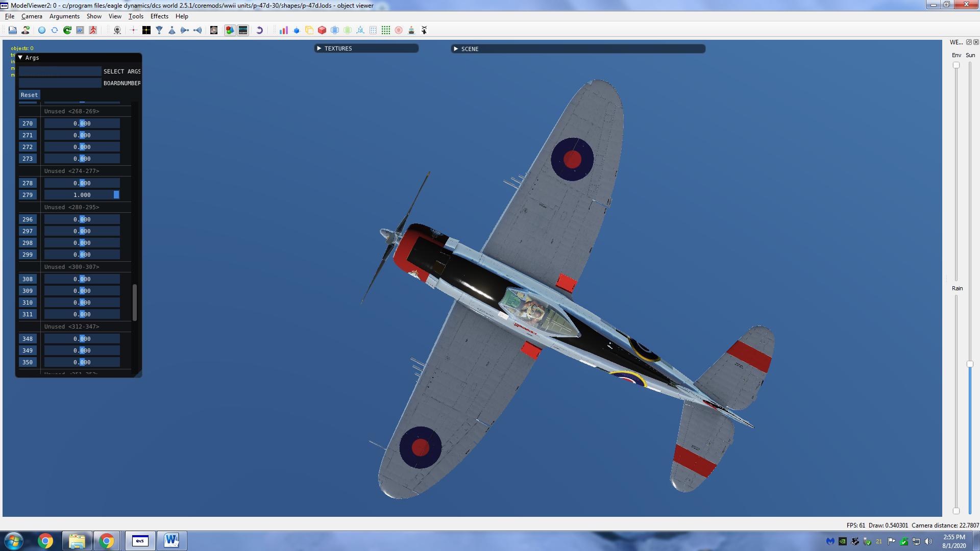Click the green reload model icon
The image size is (980, 551).
(67, 30)
